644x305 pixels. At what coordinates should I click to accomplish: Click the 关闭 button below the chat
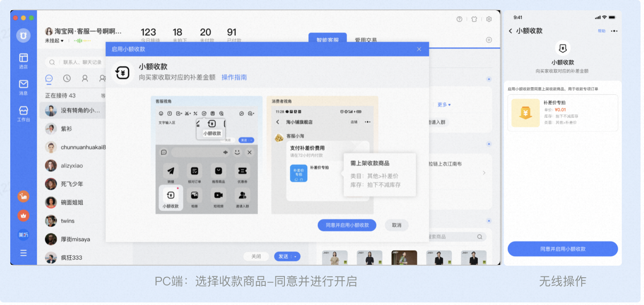256,256
